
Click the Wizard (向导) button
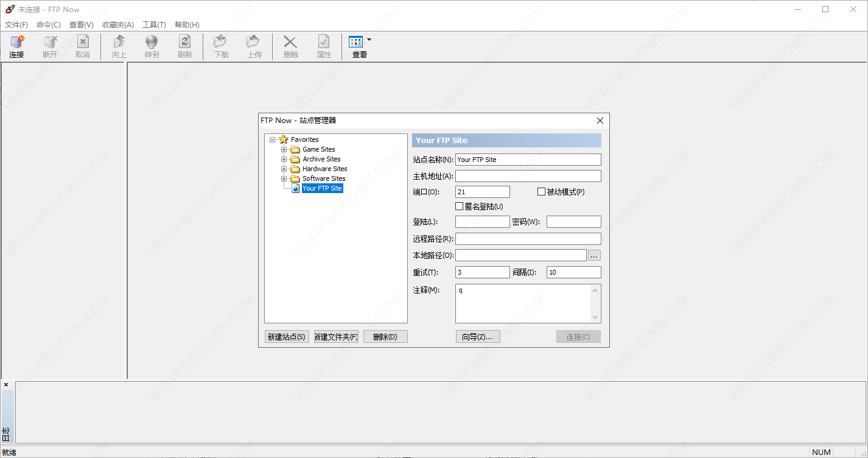[478, 337]
